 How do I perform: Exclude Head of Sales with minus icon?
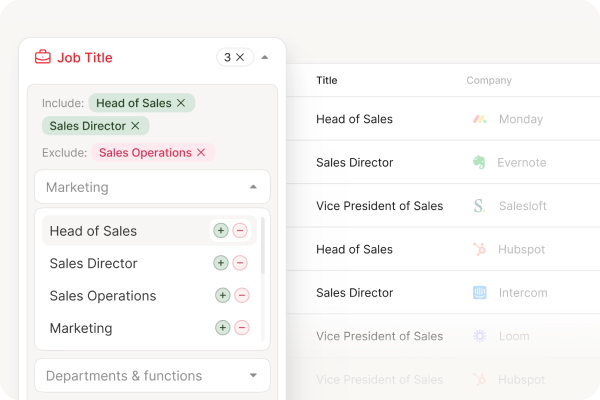click(240, 231)
